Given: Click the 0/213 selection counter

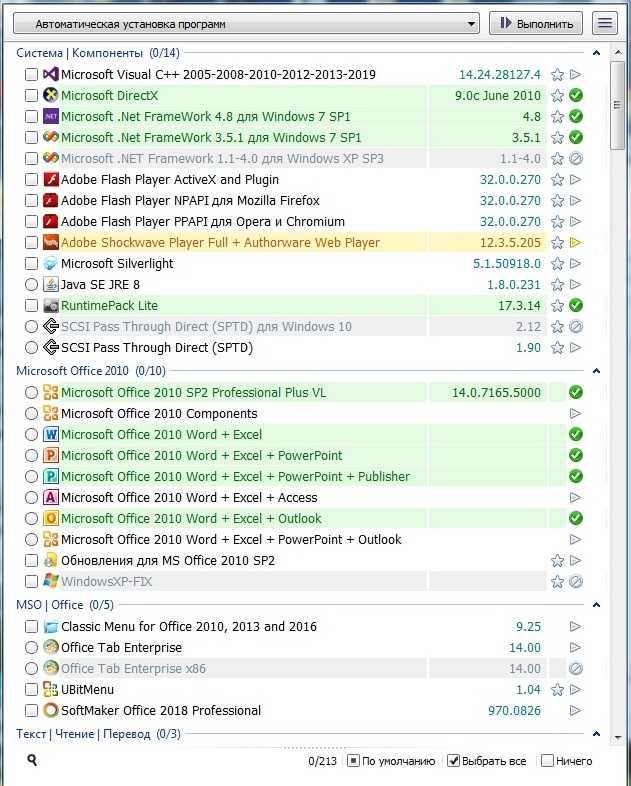Looking at the screenshot, I should pos(322,761).
